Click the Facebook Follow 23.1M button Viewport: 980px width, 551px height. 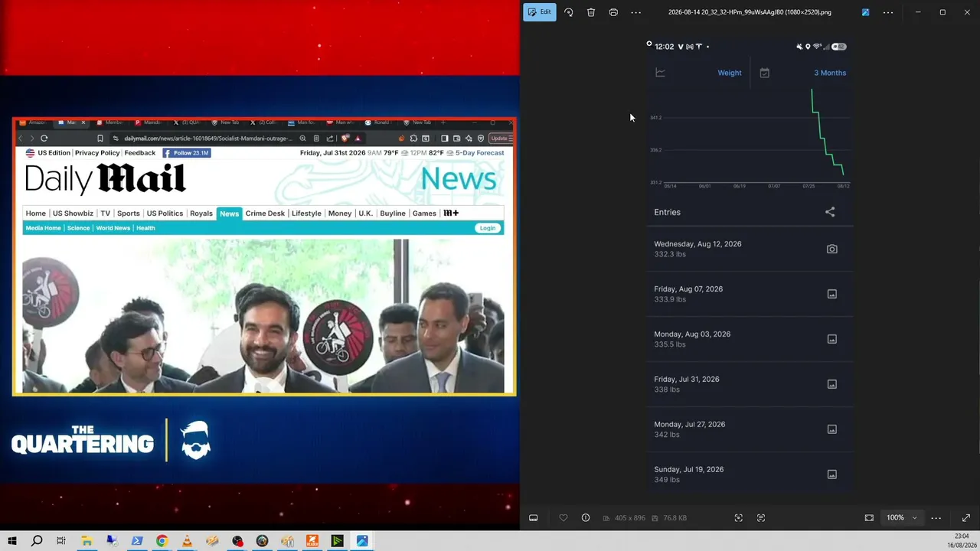[186, 153]
